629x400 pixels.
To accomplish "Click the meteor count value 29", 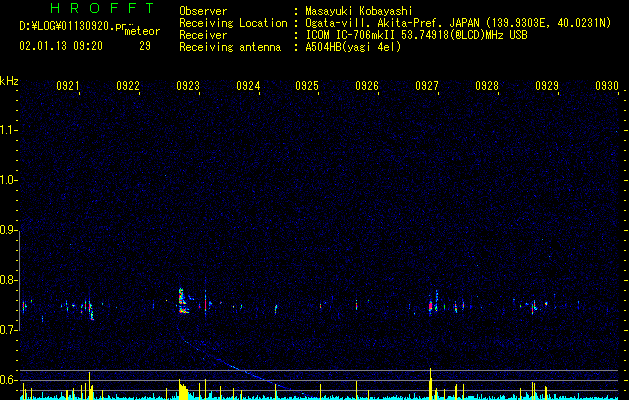I will tap(145, 46).
